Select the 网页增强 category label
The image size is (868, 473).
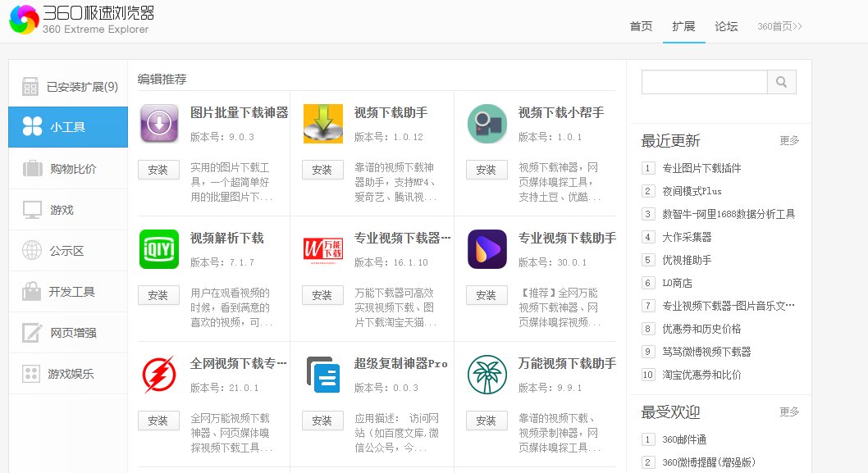73,333
